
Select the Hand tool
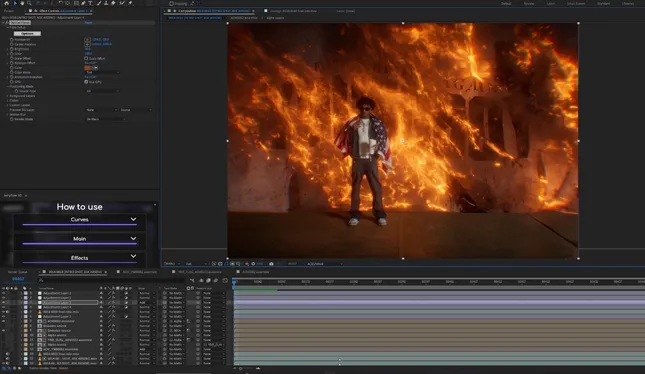pos(22,3)
